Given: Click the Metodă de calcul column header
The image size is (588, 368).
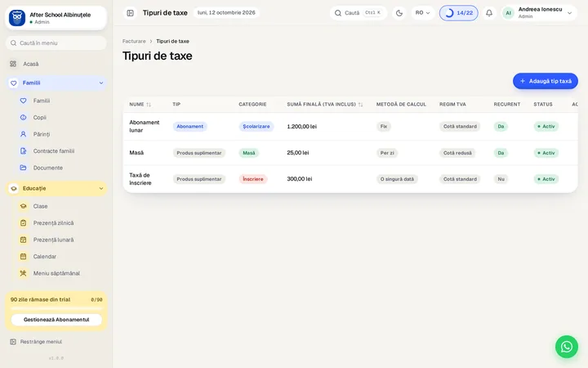Looking at the screenshot, I should 401,105.
